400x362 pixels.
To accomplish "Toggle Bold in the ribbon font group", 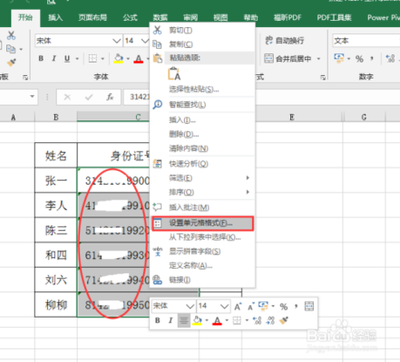I will (41, 59).
